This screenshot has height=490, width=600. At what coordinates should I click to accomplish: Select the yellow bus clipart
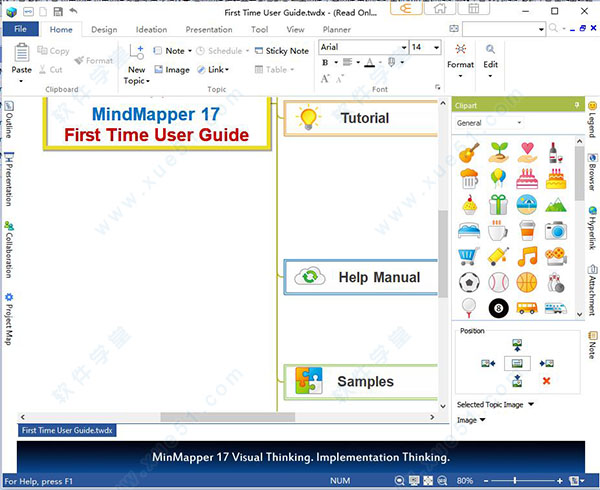pos(527,308)
